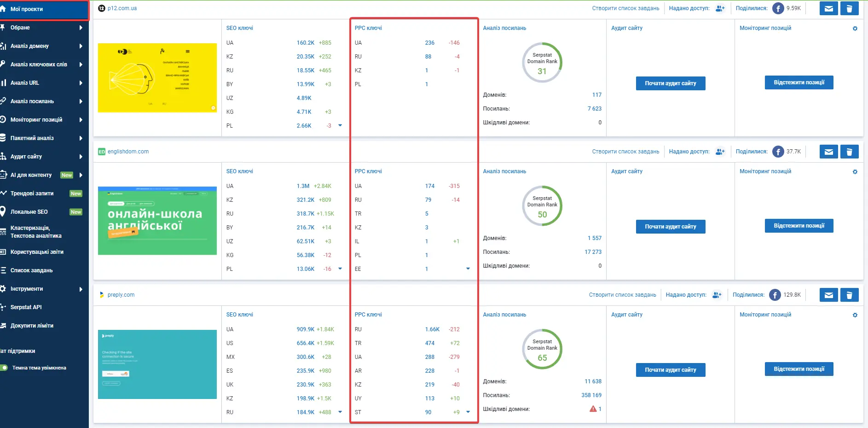Image resolution: width=868 pixels, height=428 pixels.
Task: Click the harmful domains warning icon for preply.com
Action: pos(593,409)
